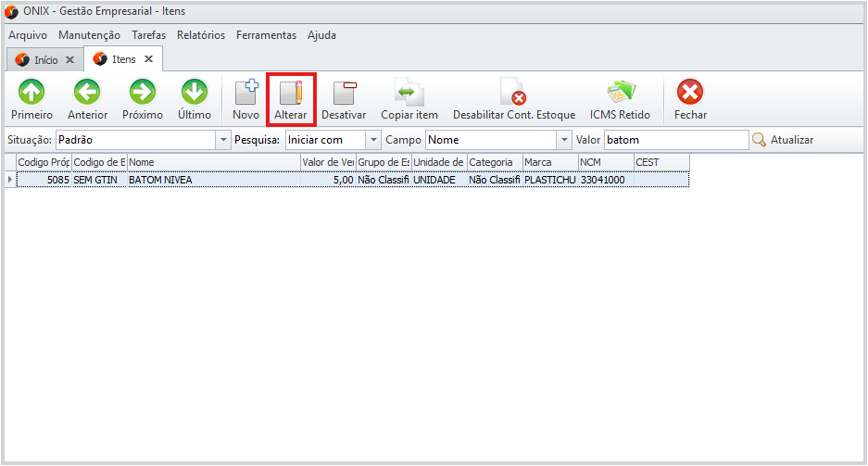Open the ICMS Retido tool
The height and width of the screenshot is (466, 868).
click(x=620, y=93)
